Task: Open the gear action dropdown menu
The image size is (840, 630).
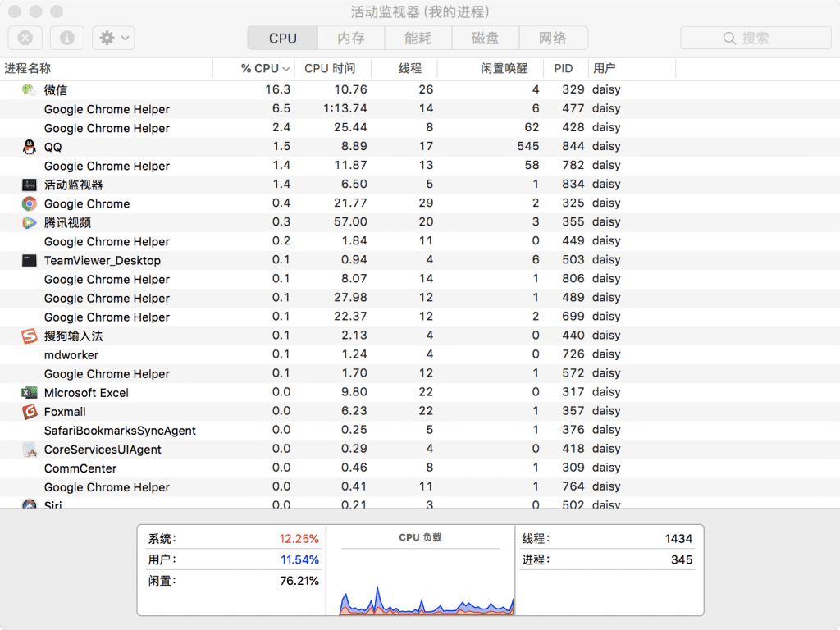Action: (x=113, y=38)
